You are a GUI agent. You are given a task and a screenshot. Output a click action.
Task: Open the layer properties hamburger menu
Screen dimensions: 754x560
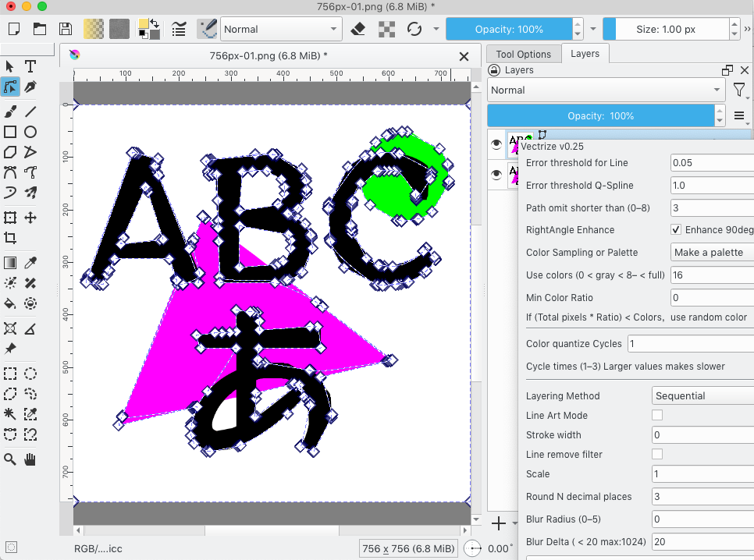(x=740, y=116)
